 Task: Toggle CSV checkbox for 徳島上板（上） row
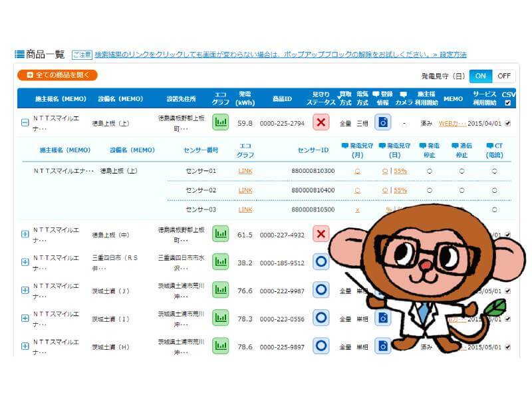point(509,123)
